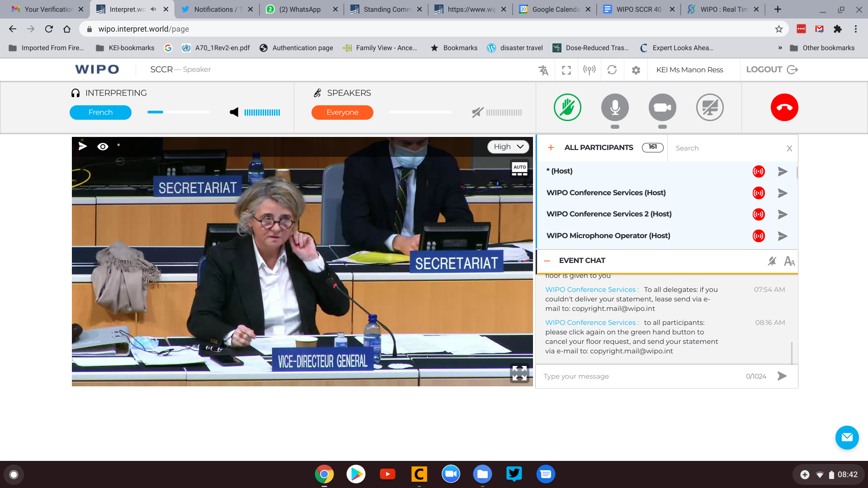Click the WIPO logo
Viewport: 868px width, 488px height.
97,70
